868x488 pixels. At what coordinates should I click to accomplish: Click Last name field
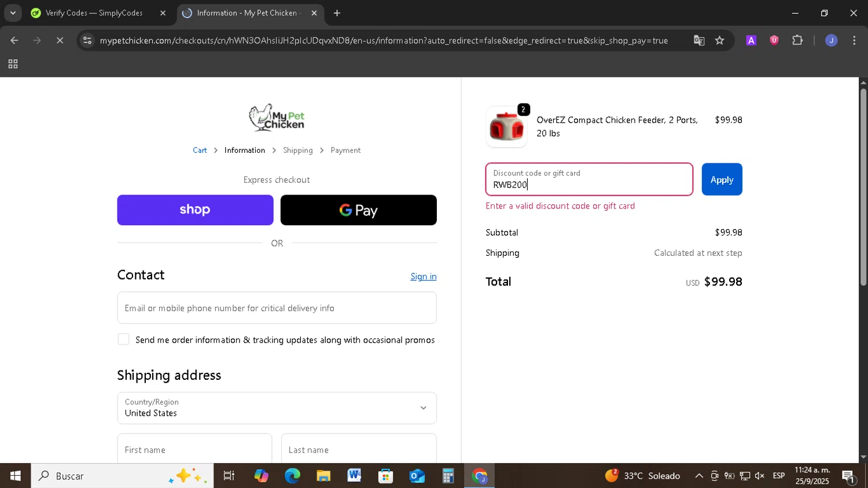click(359, 449)
